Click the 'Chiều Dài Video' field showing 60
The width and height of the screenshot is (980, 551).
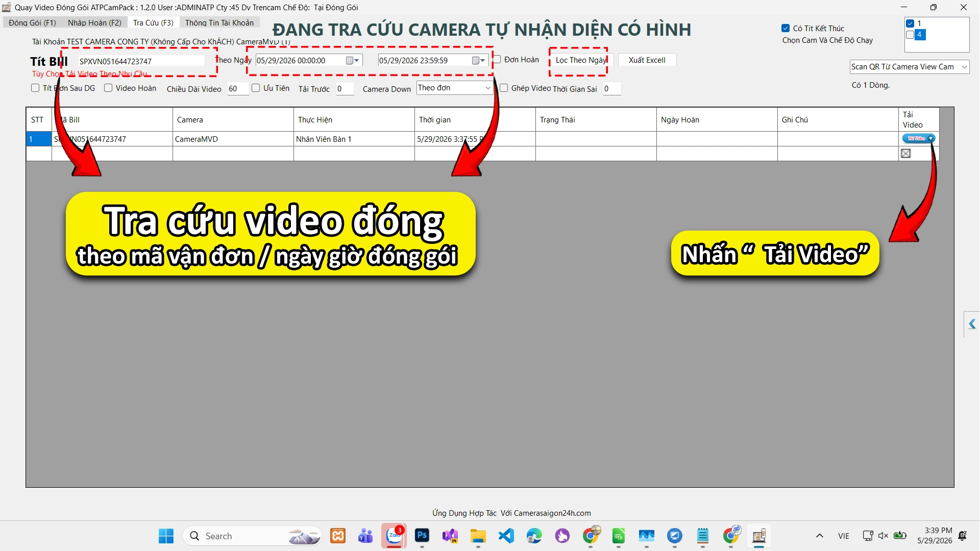coord(238,88)
